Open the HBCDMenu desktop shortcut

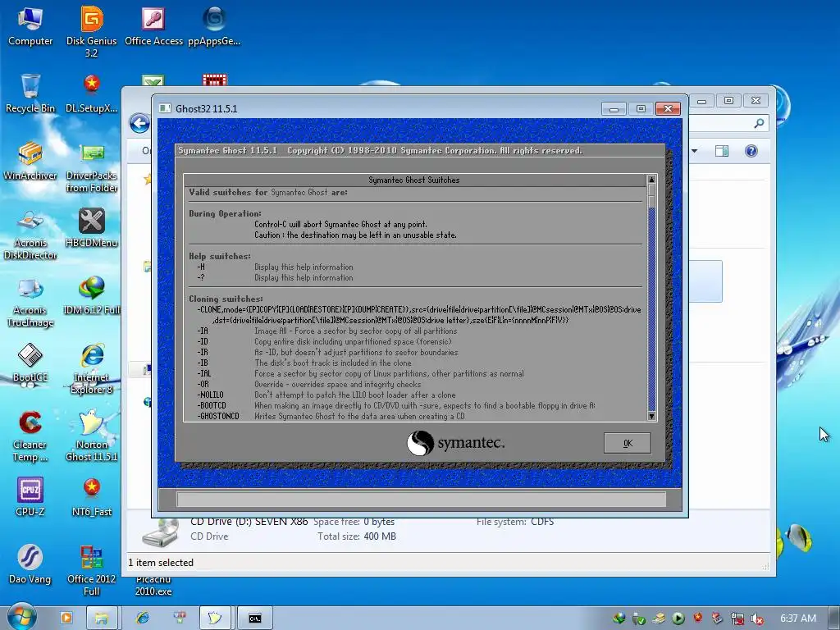(x=92, y=228)
